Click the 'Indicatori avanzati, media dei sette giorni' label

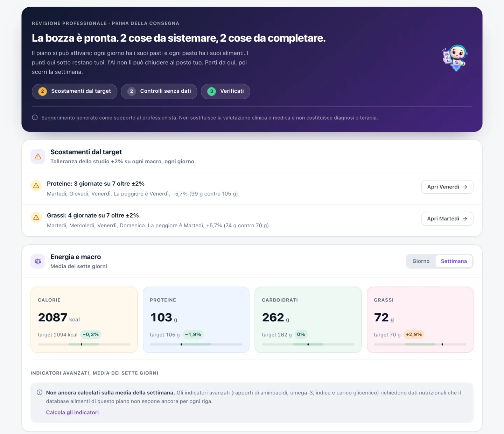coord(94,373)
